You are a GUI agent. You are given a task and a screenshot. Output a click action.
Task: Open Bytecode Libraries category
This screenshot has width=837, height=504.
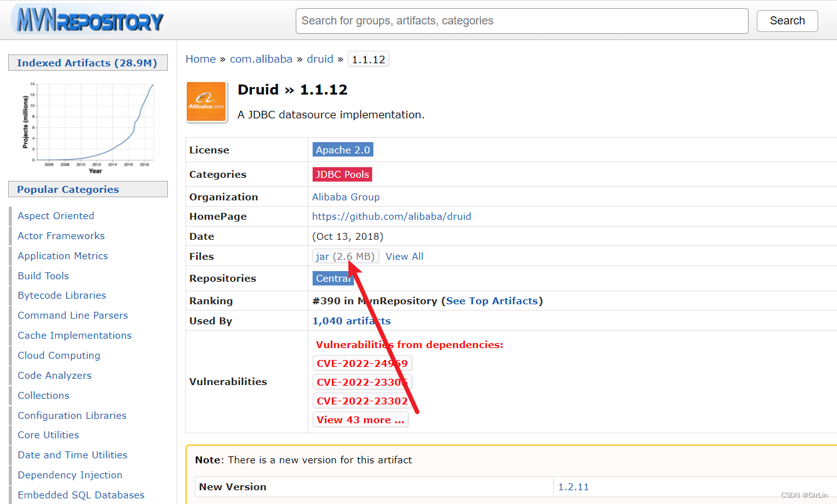pyautogui.click(x=62, y=295)
